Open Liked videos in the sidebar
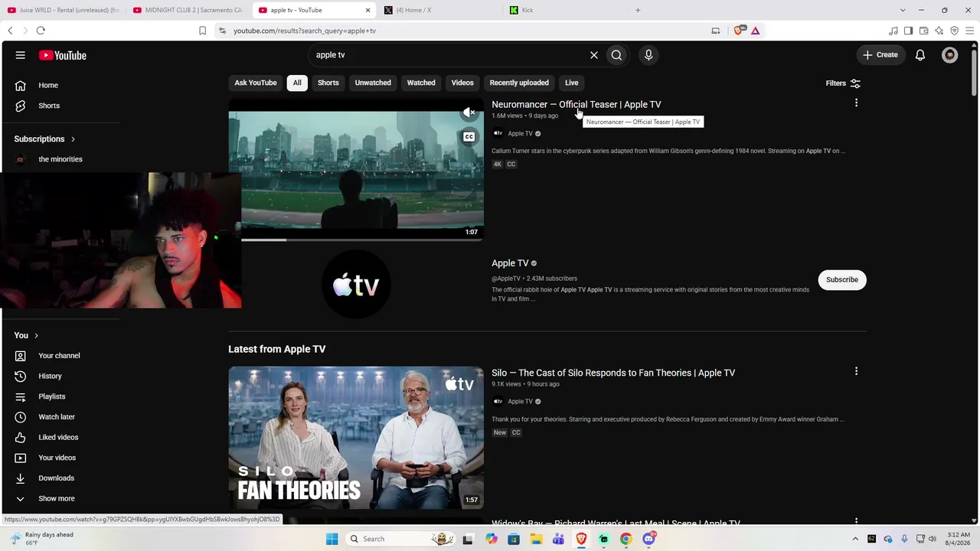Screen dimensions: 980x551 pyautogui.click(x=60, y=438)
